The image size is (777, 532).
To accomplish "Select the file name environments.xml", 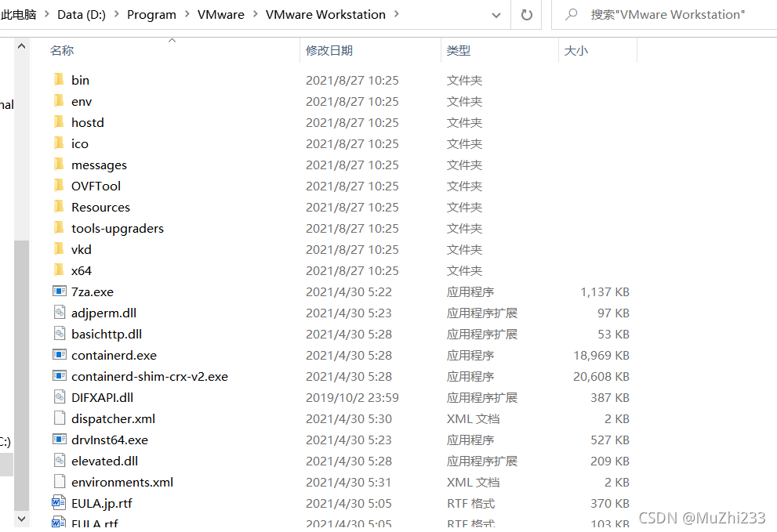I will [x=122, y=482].
